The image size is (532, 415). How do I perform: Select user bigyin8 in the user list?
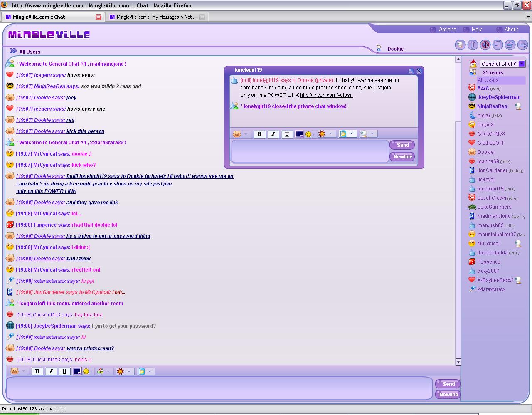[485, 125]
